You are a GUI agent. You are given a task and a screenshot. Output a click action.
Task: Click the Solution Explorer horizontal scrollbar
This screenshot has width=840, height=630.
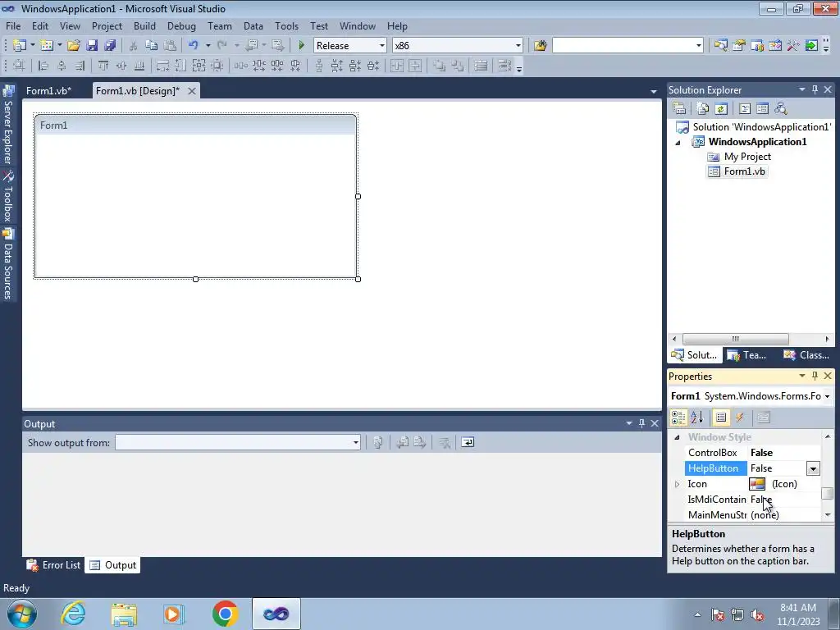735,339
